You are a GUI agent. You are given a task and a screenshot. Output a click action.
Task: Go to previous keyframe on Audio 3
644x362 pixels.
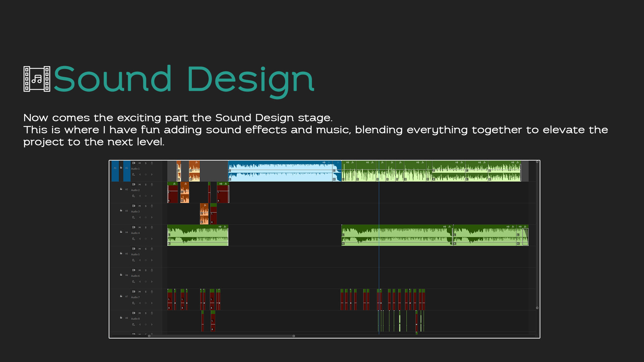140,218
